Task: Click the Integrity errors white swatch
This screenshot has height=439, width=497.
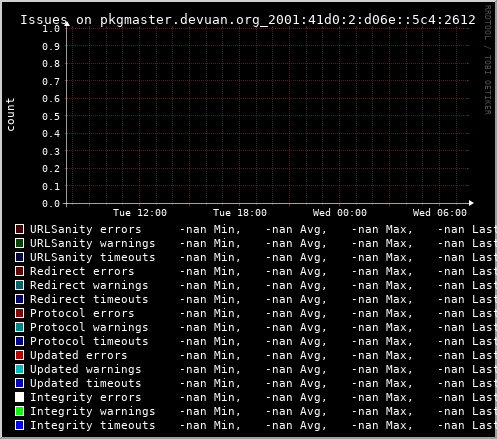Action: pyautogui.click(x=19, y=397)
